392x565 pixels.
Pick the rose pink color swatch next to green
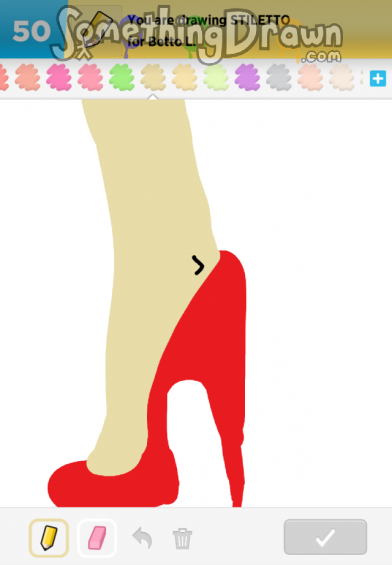[x=90, y=77]
